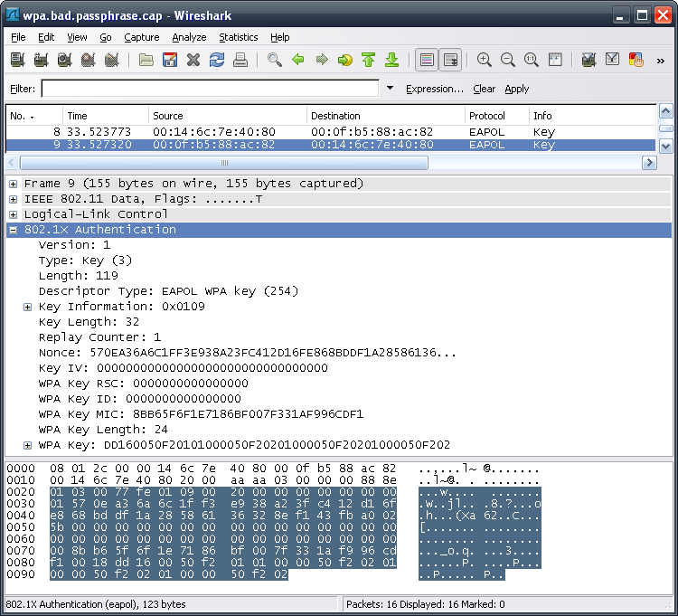Expand the Key Information 0x0109 field

coord(28,307)
